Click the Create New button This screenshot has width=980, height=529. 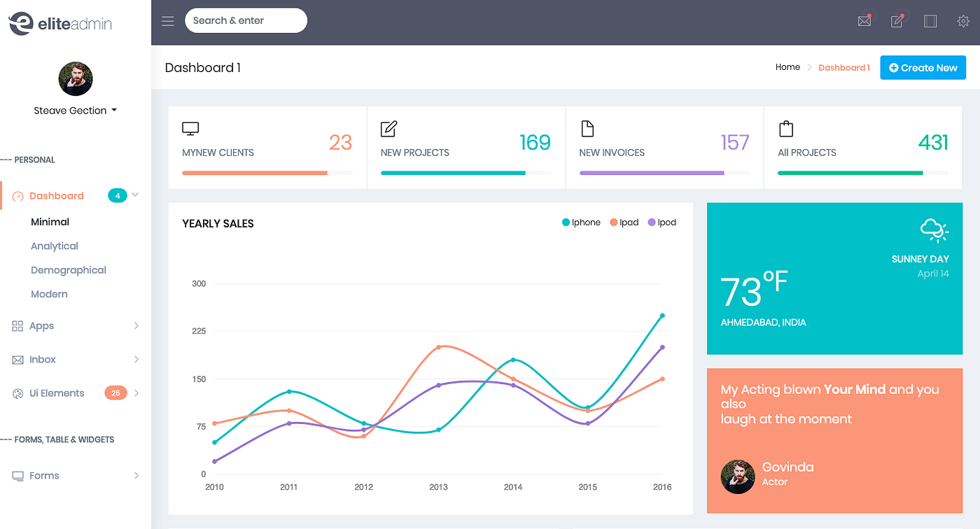tap(923, 67)
